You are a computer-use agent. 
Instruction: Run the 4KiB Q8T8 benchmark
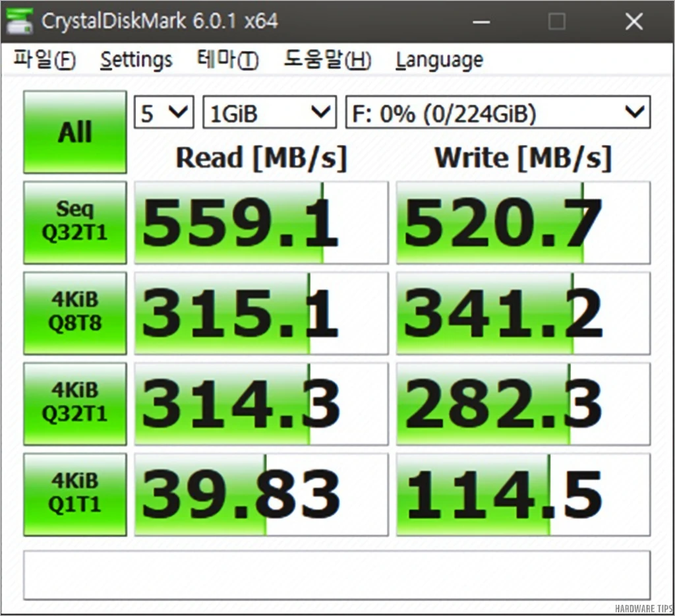click(x=74, y=313)
